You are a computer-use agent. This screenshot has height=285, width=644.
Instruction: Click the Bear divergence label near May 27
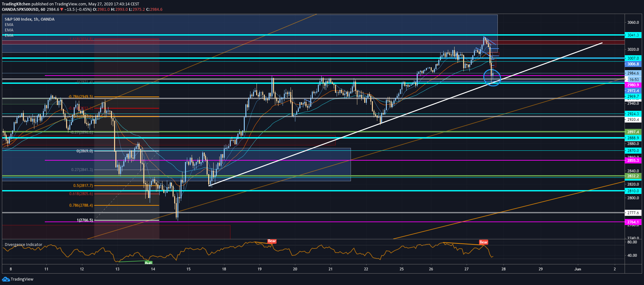(483, 242)
